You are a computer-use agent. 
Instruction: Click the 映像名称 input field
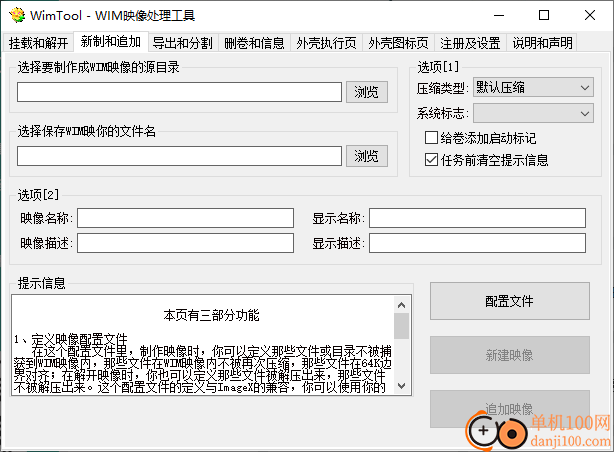(185, 218)
